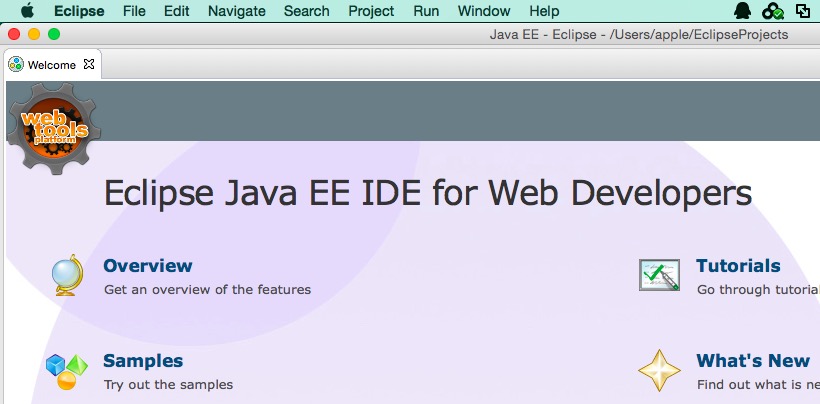
Task: Open the Overview link
Action: pos(148,266)
